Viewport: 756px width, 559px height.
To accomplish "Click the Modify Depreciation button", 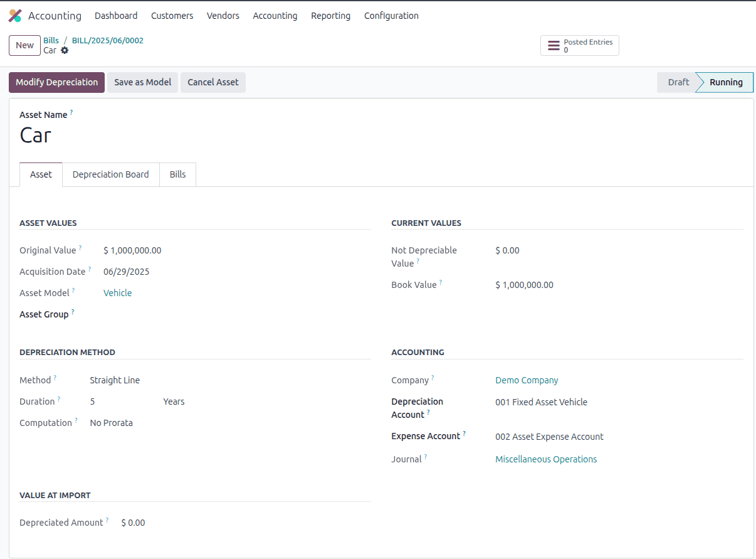I will 56,82.
